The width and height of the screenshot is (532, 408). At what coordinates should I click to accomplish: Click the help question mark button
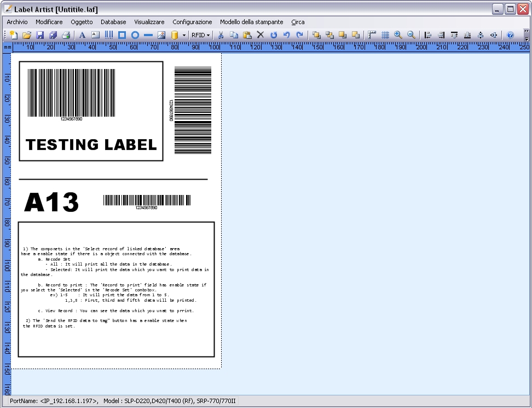click(510, 35)
